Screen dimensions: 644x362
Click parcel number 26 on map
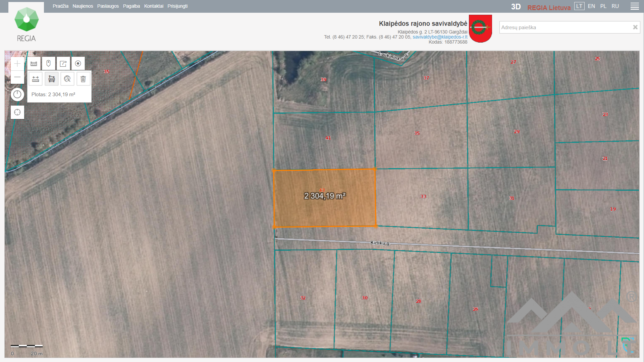(x=475, y=309)
